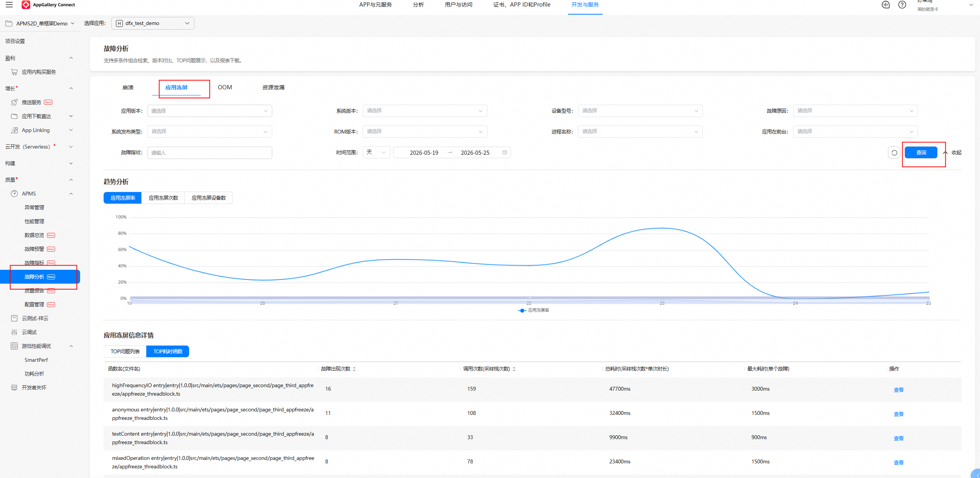Switch trend to freeze count view
Viewport: 980px width, 478px height.
163,198
